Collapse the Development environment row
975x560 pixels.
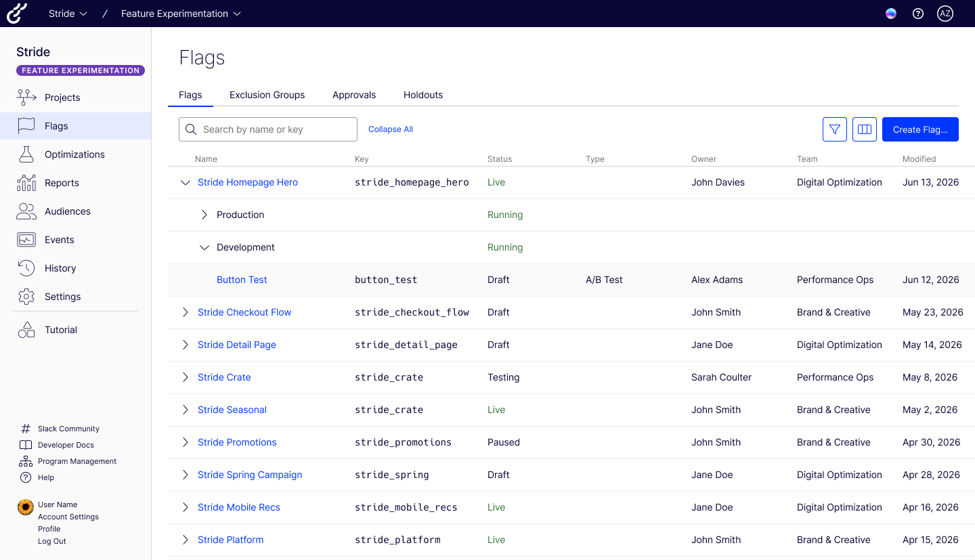click(204, 247)
